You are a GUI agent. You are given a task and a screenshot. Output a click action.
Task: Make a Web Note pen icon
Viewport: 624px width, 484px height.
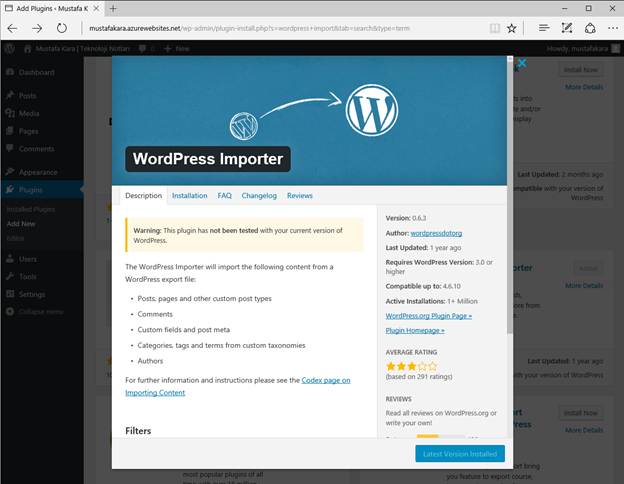point(567,28)
